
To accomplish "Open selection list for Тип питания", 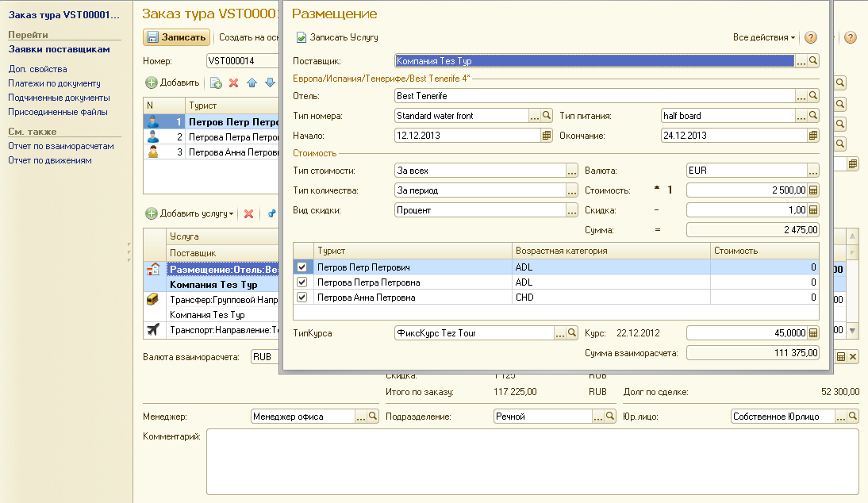I will click(x=801, y=116).
